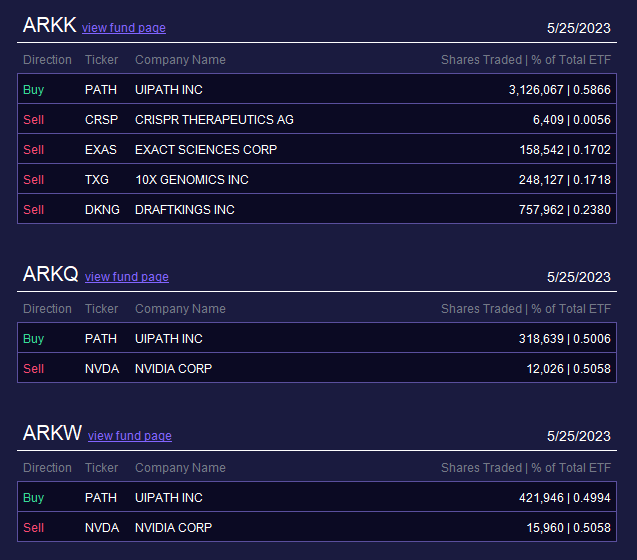Viewport: 637px width, 560px height.
Task: Click NVDA ticker in ARKQ table
Action: coord(102,369)
